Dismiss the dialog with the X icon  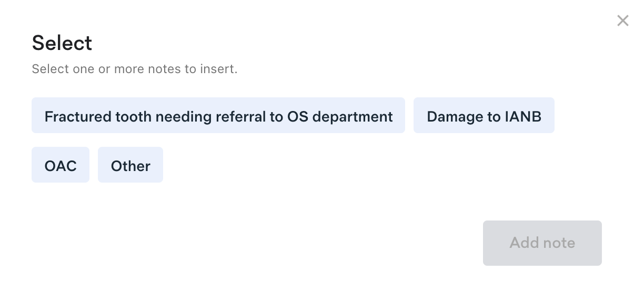click(x=622, y=21)
